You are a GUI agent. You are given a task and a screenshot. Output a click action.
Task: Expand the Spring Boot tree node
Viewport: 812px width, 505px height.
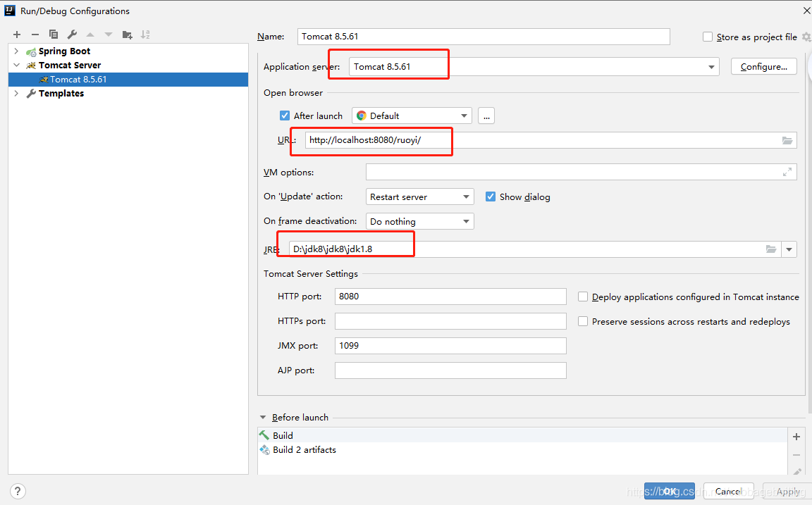(16, 51)
